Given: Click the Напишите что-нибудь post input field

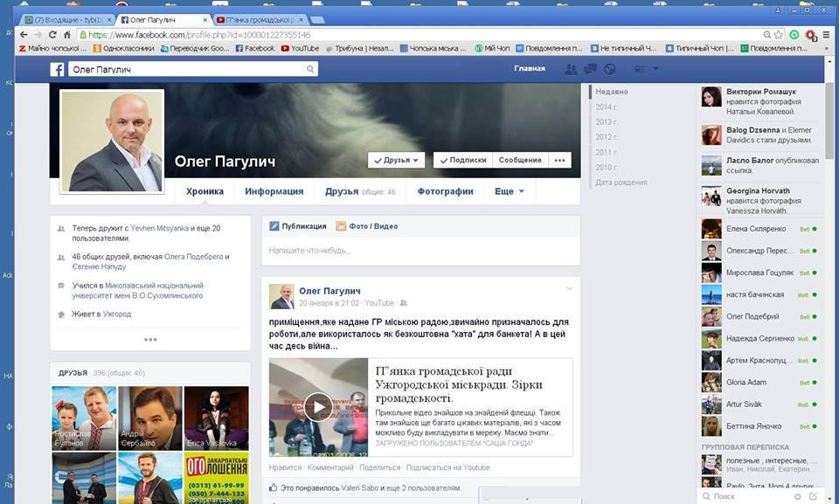Looking at the screenshot, I should point(420,251).
